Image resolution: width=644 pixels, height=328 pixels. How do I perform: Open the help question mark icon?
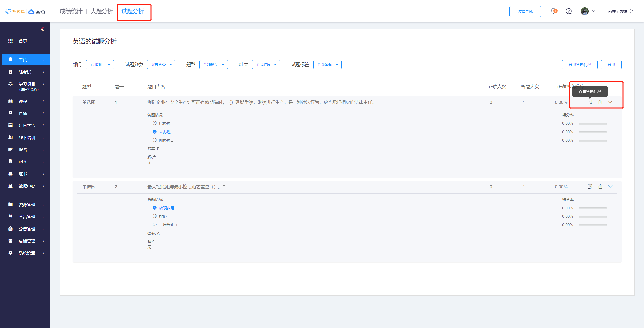pyautogui.click(x=569, y=11)
